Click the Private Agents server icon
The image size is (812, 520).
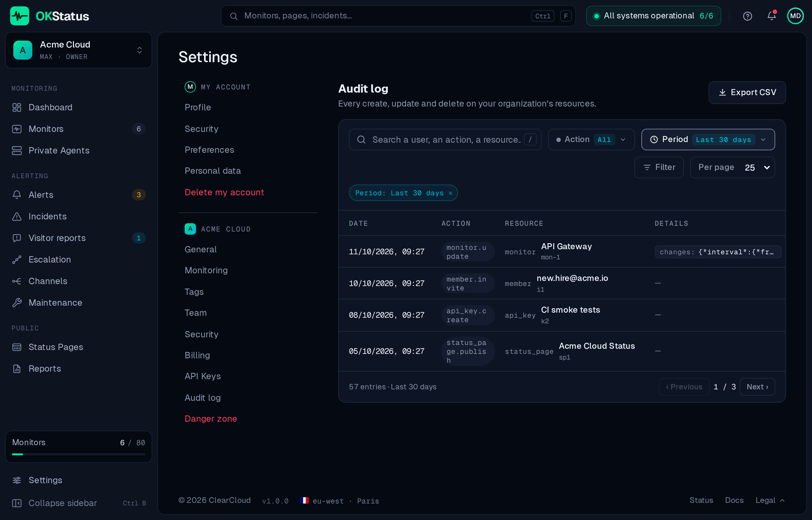16,151
